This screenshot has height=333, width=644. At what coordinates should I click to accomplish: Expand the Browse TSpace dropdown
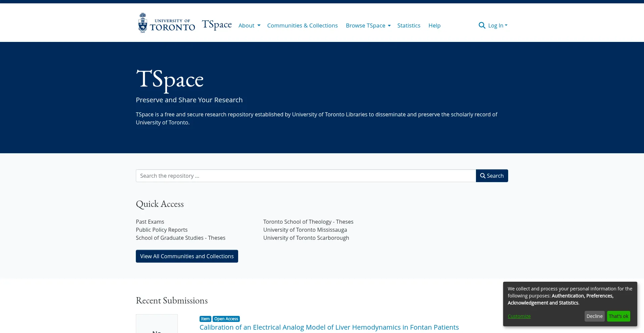pos(368,25)
